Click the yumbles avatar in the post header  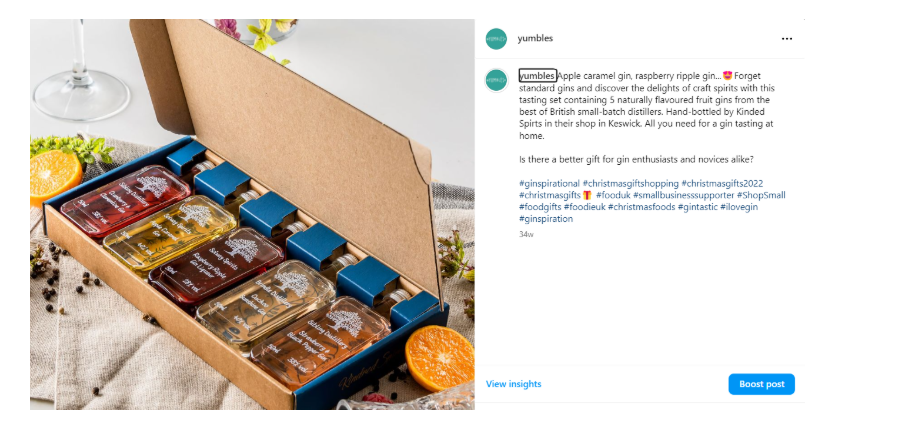(x=496, y=39)
